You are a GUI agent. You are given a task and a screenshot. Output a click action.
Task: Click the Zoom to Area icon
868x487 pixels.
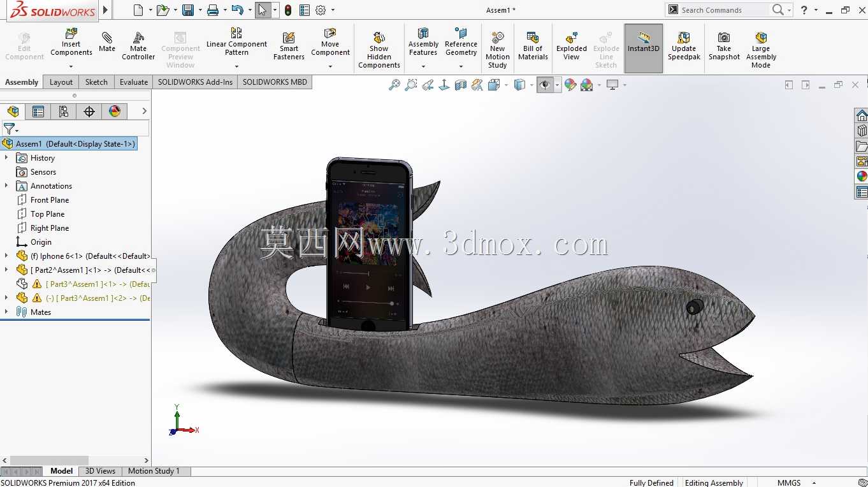pyautogui.click(x=411, y=85)
